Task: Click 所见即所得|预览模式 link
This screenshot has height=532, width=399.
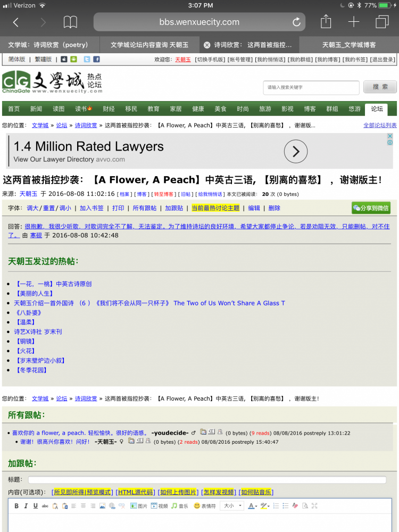Action: point(82,492)
